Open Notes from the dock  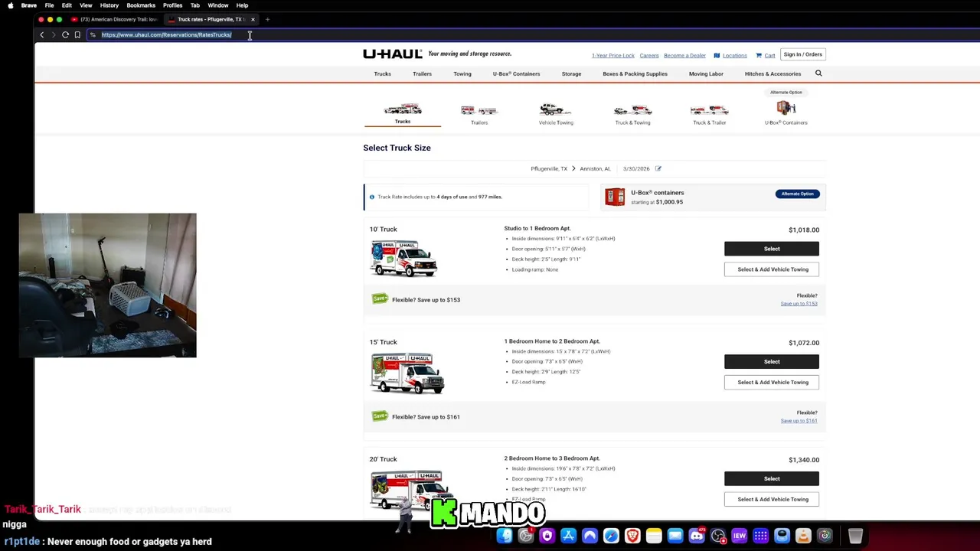(654, 536)
